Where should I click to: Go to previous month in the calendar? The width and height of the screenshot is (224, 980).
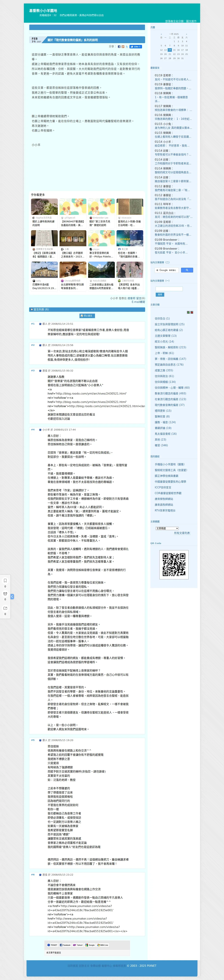pyautogui.click(x=161, y=34)
